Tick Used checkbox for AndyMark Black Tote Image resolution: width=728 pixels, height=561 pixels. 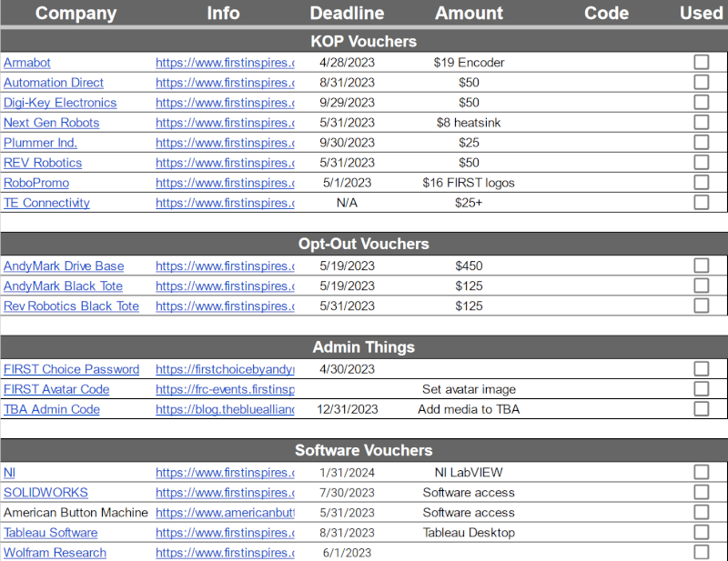point(701,286)
